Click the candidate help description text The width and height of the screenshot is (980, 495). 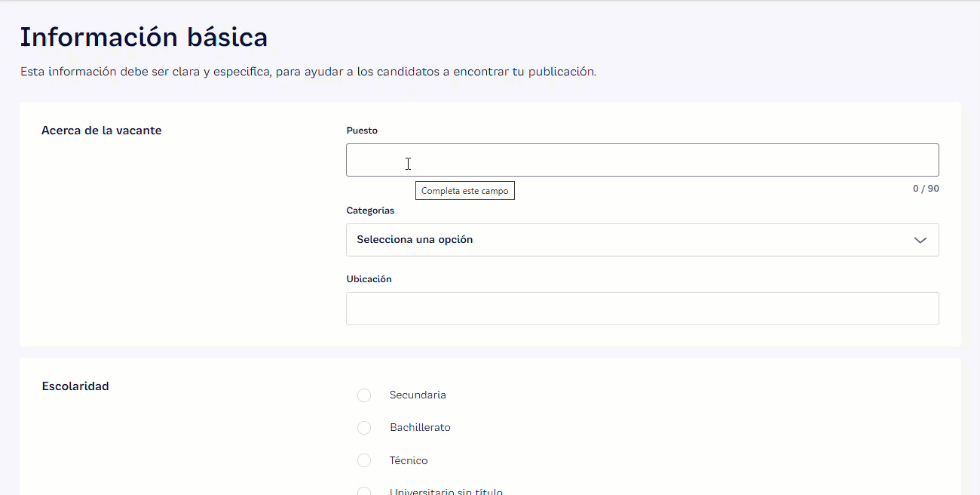[x=308, y=71]
